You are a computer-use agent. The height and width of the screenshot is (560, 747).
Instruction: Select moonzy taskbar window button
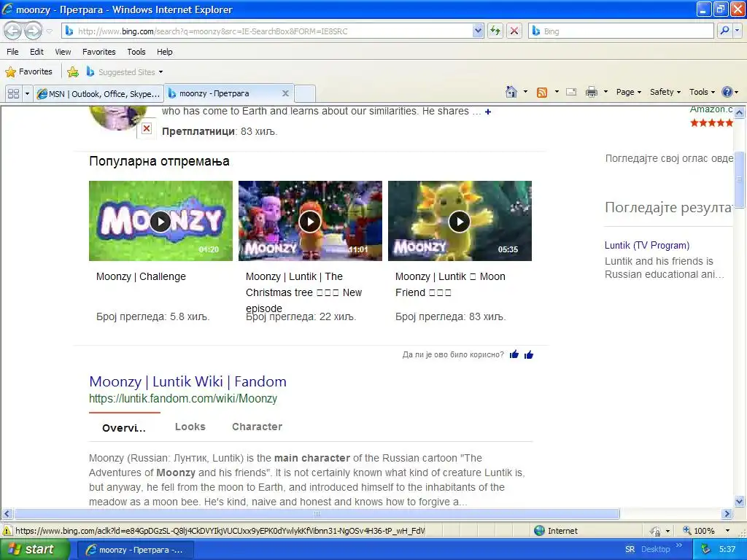coord(135,550)
